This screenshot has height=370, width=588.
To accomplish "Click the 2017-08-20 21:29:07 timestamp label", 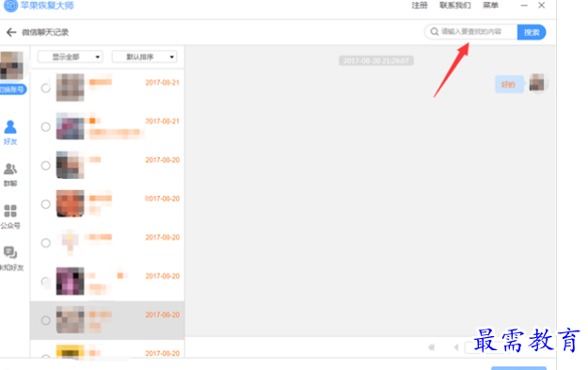I will 376,61.
